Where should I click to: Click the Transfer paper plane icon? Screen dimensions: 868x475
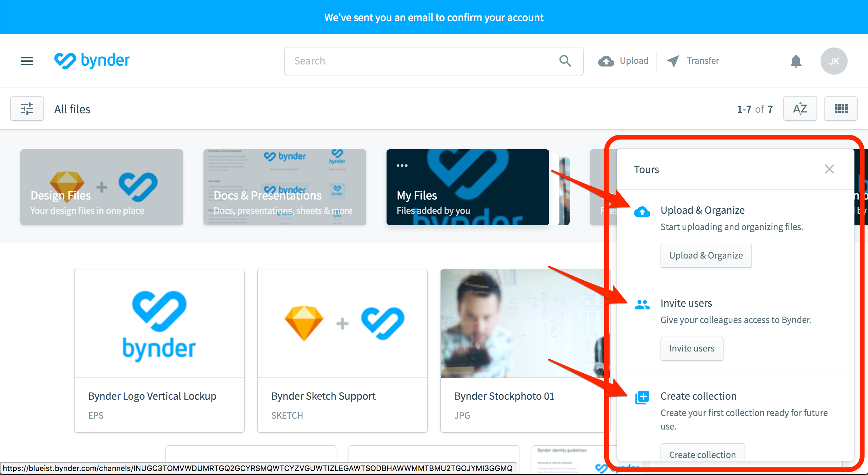673,61
